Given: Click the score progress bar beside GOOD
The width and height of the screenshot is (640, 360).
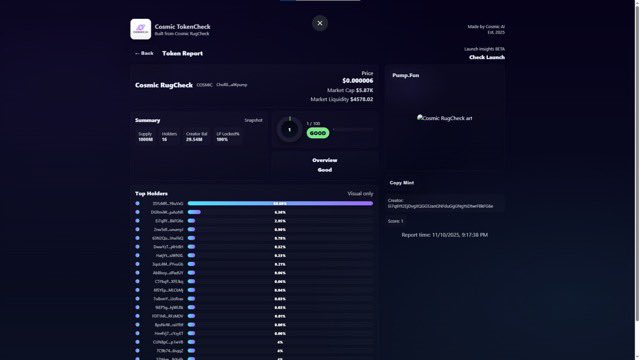Looking at the screenshot, I should click(x=353, y=130).
